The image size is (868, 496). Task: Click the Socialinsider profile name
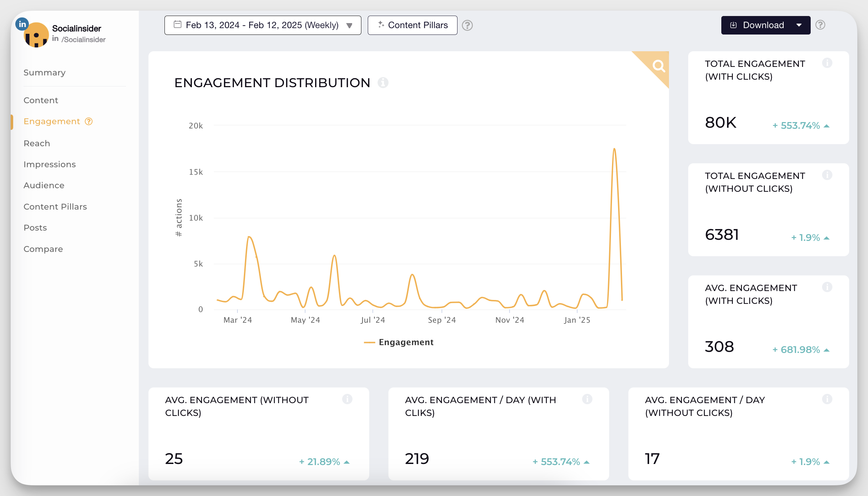(77, 28)
